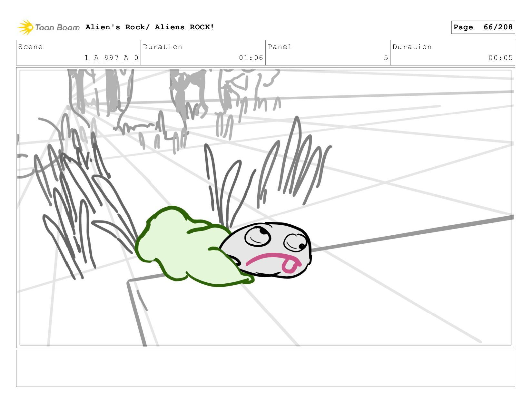Select the title text "Alien's Rock/ Aliens ROCK!"
532x411 pixels.
click(150, 27)
